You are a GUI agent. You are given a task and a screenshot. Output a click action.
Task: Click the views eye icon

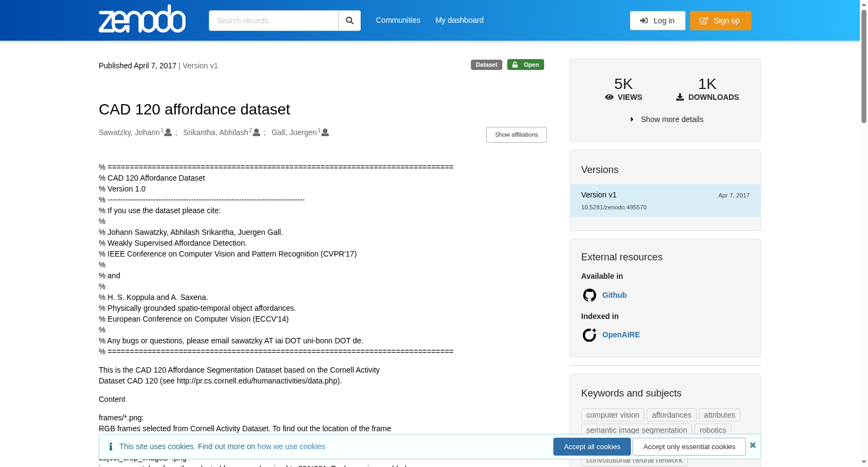click(x=609, y=97)
